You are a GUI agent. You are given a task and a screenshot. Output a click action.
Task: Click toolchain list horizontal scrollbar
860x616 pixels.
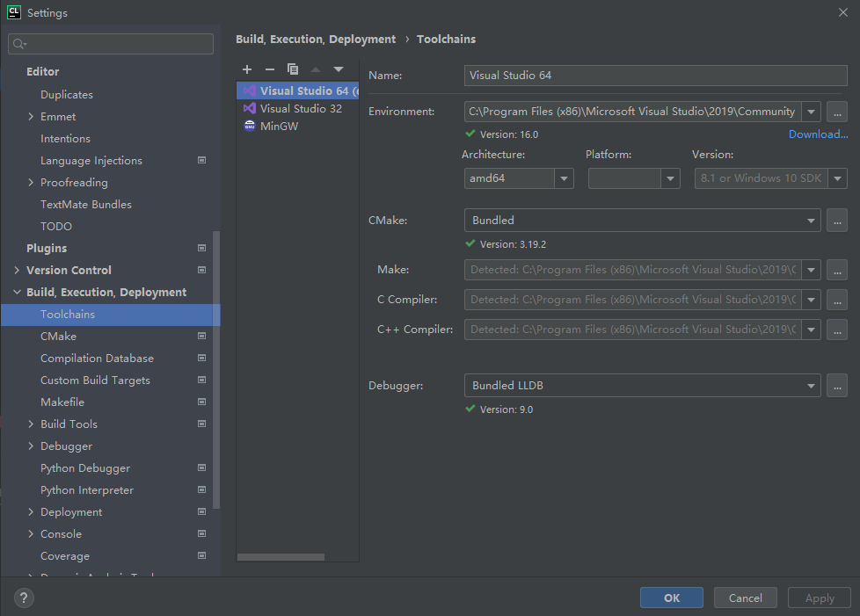click(281, 557)
